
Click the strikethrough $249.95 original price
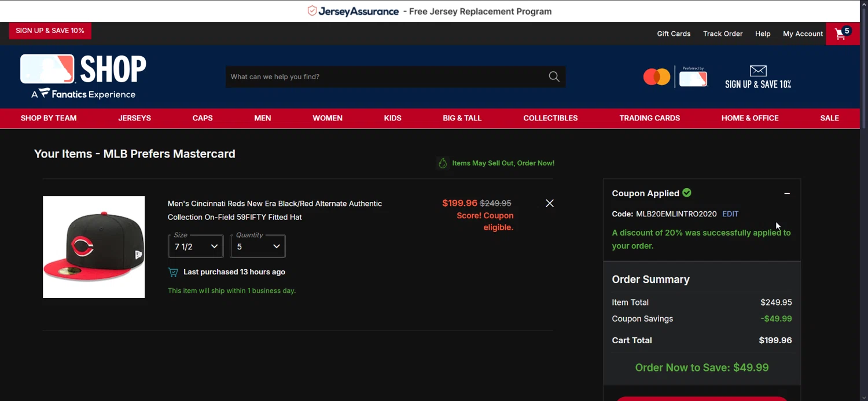(495, 203)
